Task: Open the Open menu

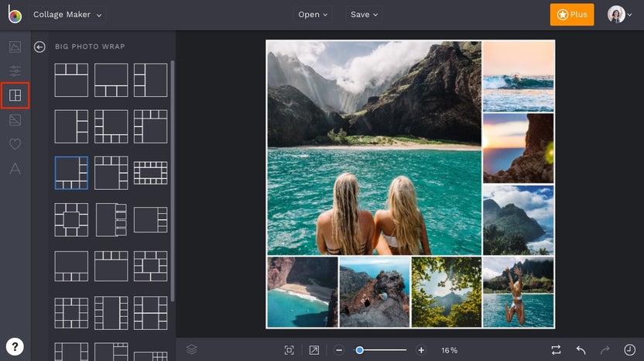Action: 313,15
